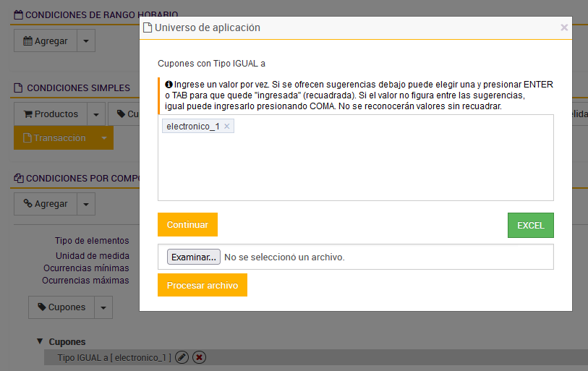
Task: Collapse the Cupones tree section
Action: (x=40, y=341)
